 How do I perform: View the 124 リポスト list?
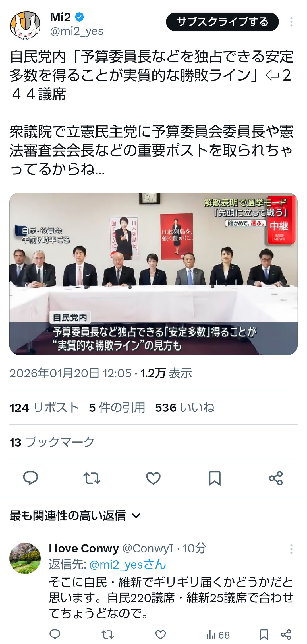(44, 408)
